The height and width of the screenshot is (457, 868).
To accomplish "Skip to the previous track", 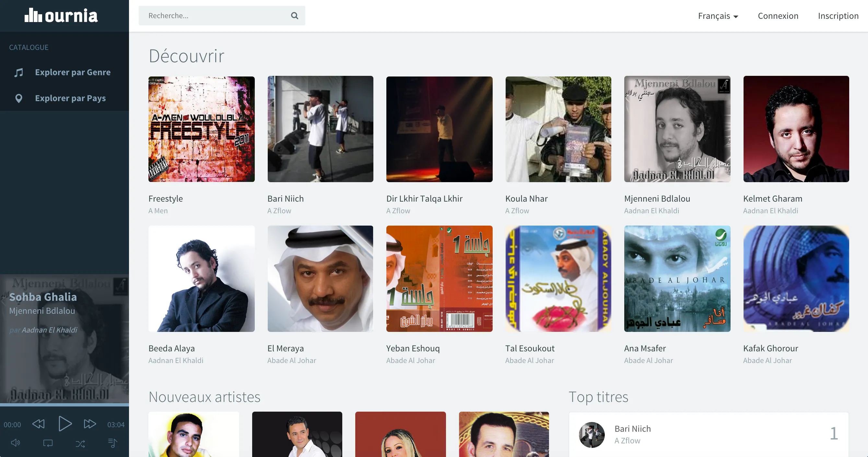I will [x=39, y=424].
